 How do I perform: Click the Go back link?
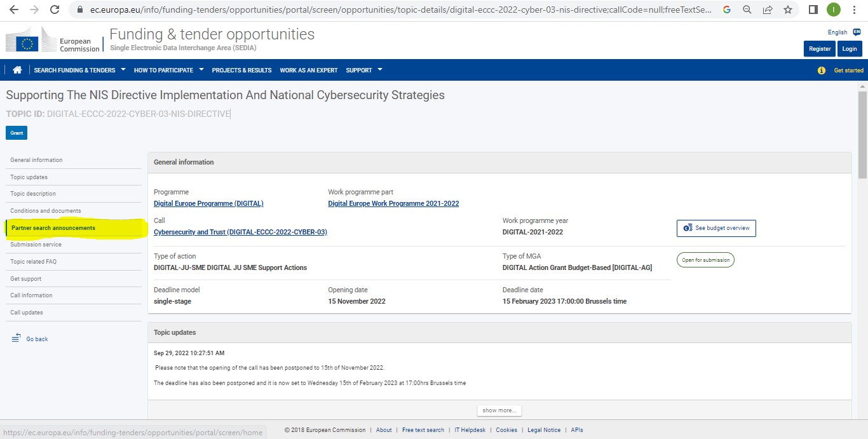tap(37, 339)
